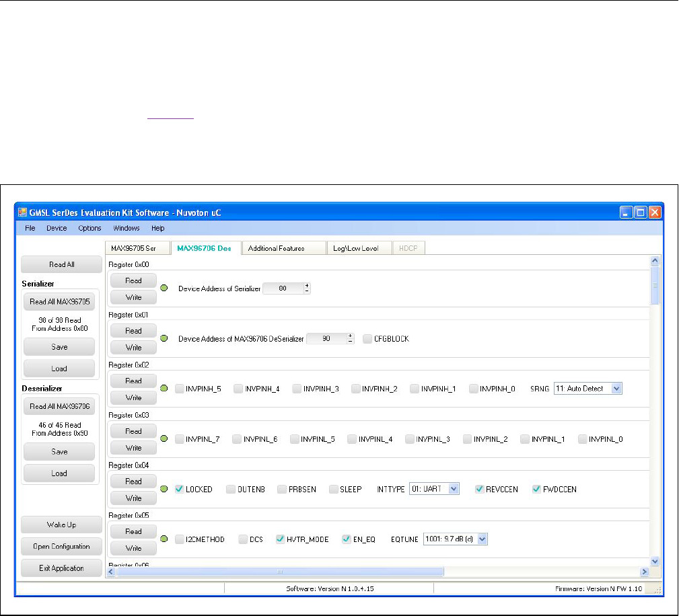Click the application icon in title bar
This screenshot has height=616, width=679.
pos(22,213)
